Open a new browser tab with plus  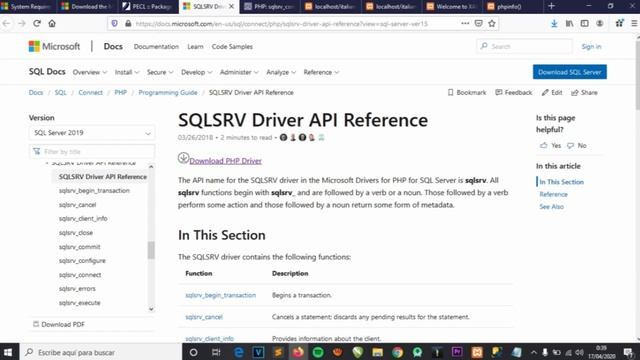tap(551, 6)
